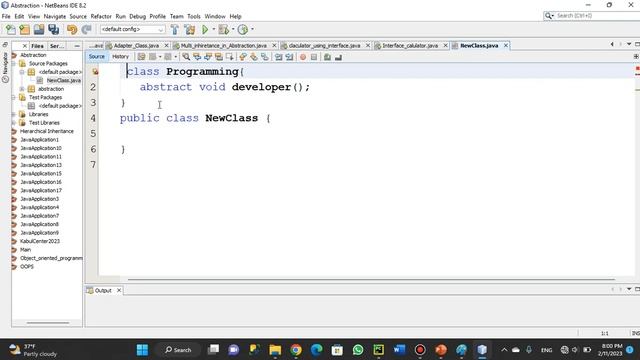This screenshot has width=640, height=360.
Task: Open the File menu
Action: [6, 16]
